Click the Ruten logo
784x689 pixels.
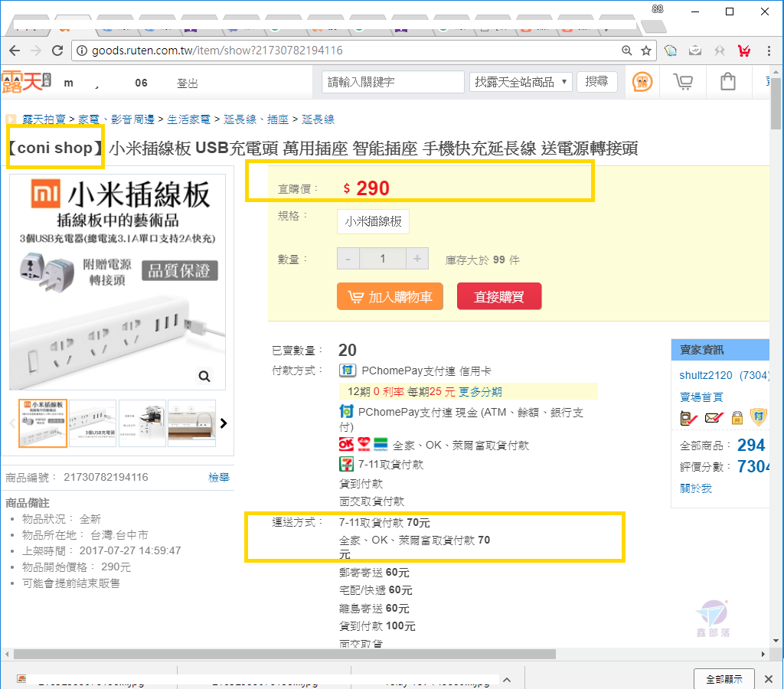pos(27,81)
